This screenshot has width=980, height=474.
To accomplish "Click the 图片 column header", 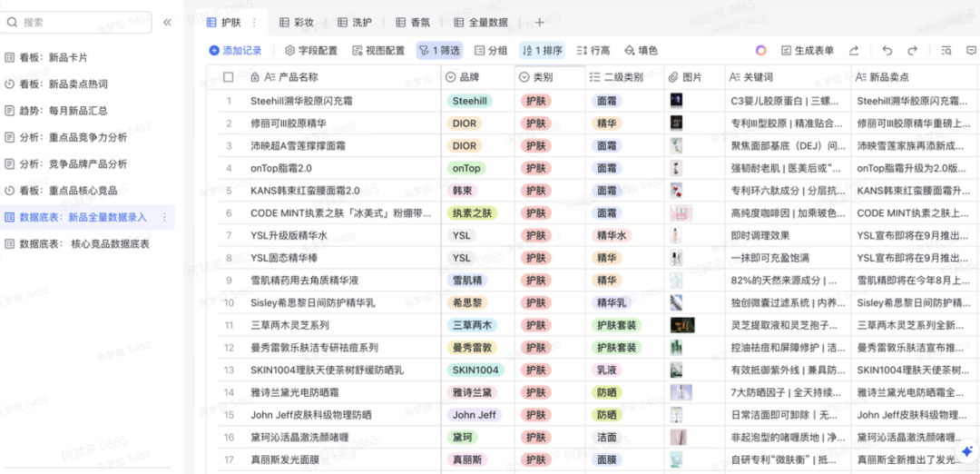I will (x=694, y=77).
